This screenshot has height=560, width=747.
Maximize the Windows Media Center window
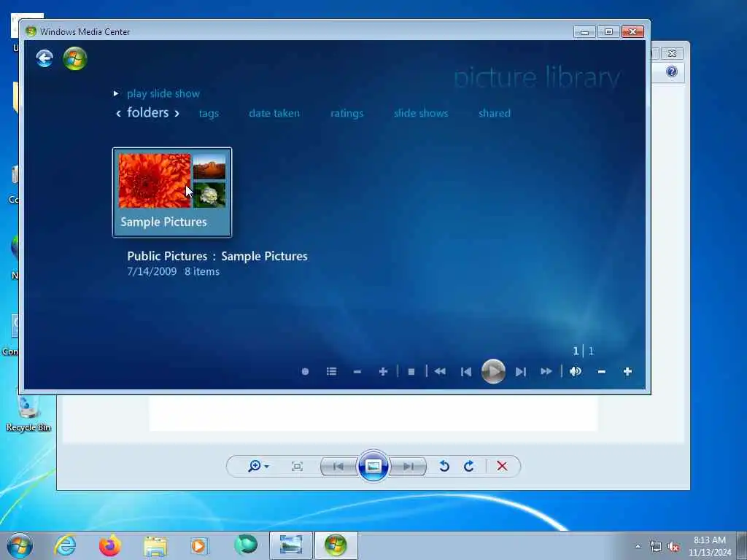point(608,32)
